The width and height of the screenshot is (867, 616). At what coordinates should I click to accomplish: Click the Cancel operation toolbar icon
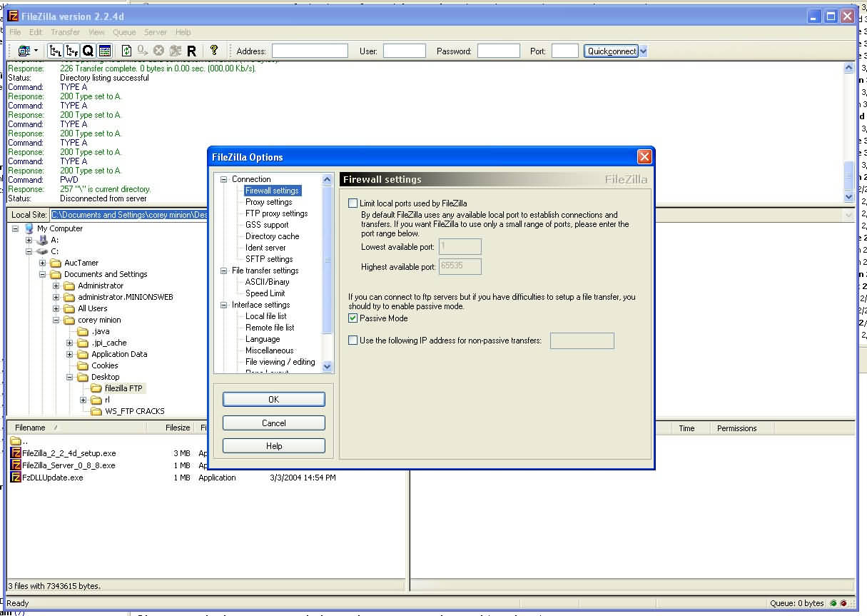coord(159,51)
